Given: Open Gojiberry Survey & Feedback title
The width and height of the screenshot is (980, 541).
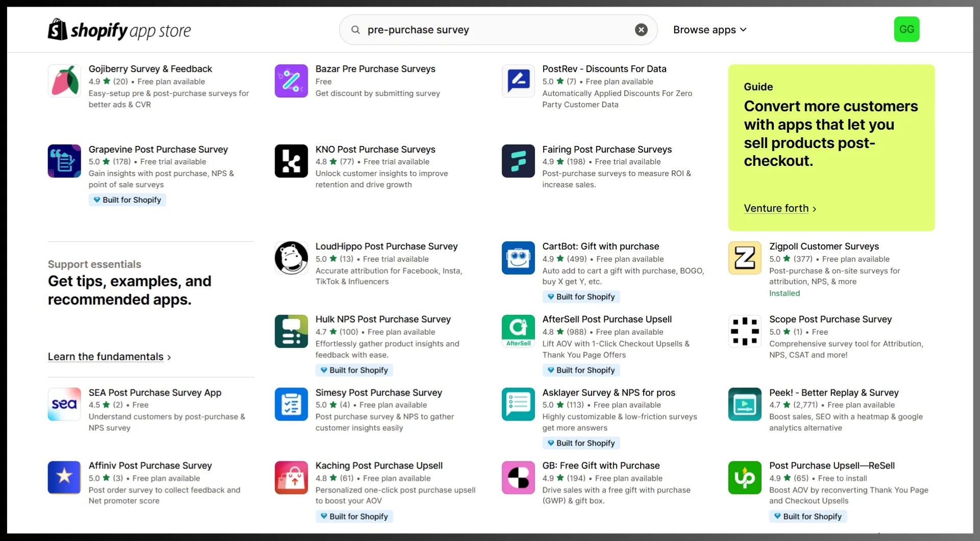Looking at the screenshot, I should click(150, 69).
